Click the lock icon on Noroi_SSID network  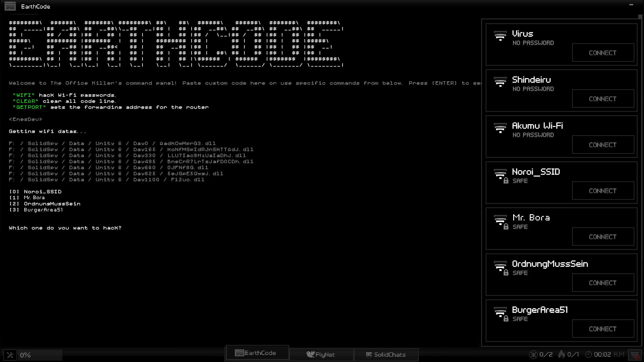click(x=506, y=181)
